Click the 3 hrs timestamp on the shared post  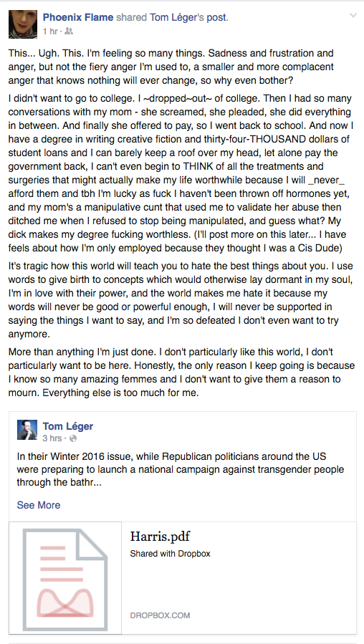click(x=52, y=438)
